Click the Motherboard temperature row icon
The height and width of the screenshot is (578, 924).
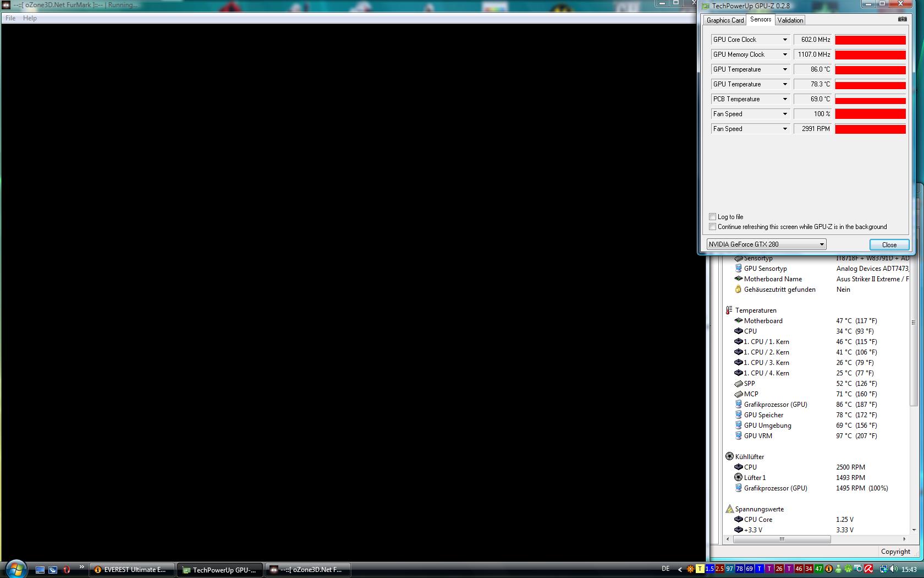point(738,320)
